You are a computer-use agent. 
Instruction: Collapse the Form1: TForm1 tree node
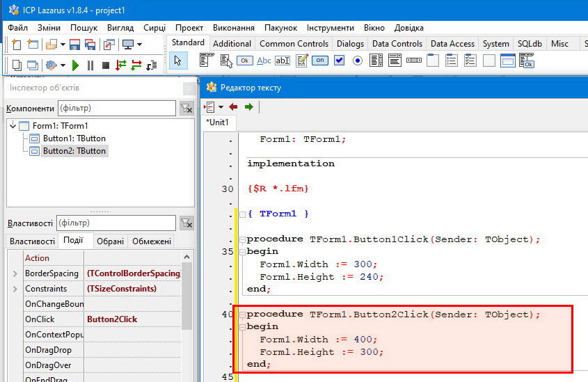pyautogui.click(x=13, y=125)
